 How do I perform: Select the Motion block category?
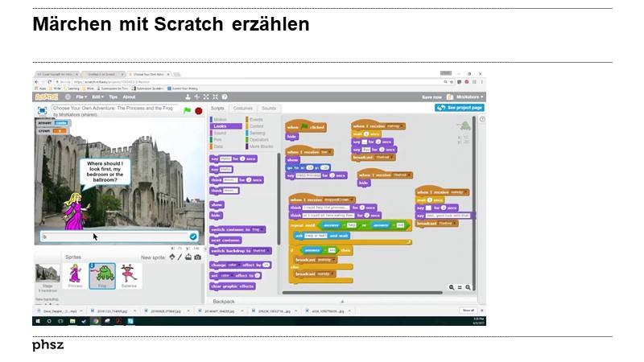220,119
